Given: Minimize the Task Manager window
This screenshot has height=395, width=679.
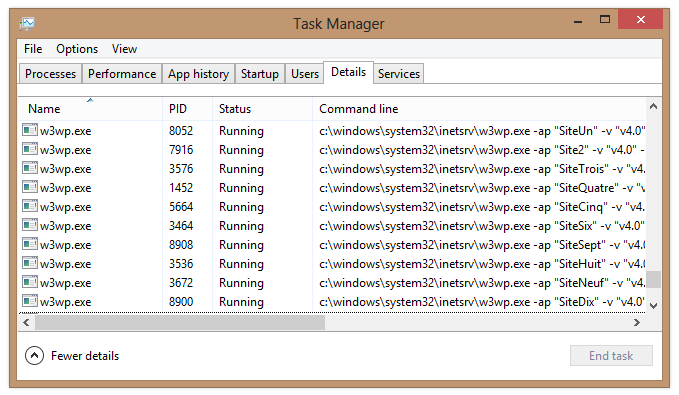Looking at the screenshot, I should (x=578, y=21).
